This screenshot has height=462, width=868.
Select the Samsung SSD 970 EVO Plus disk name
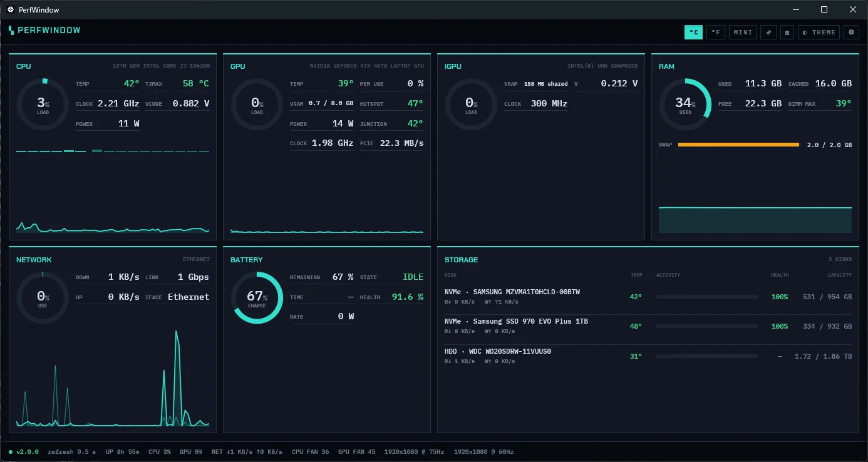[516, 321]
